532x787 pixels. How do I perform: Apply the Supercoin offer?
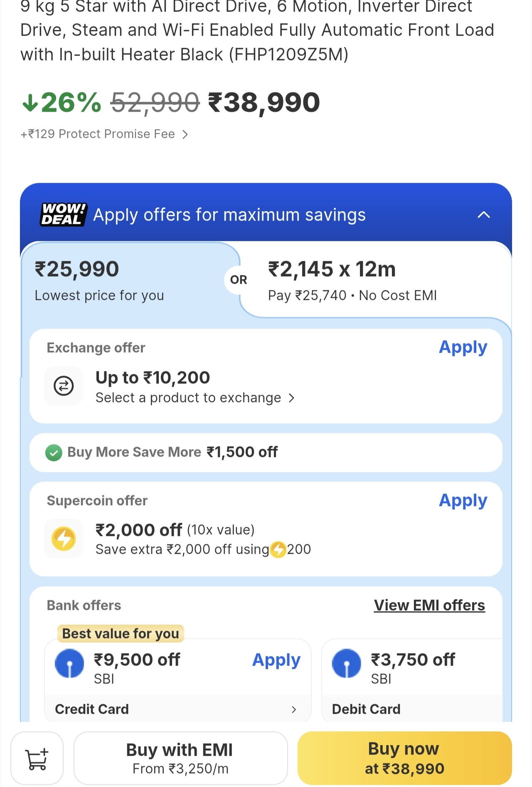463,501
